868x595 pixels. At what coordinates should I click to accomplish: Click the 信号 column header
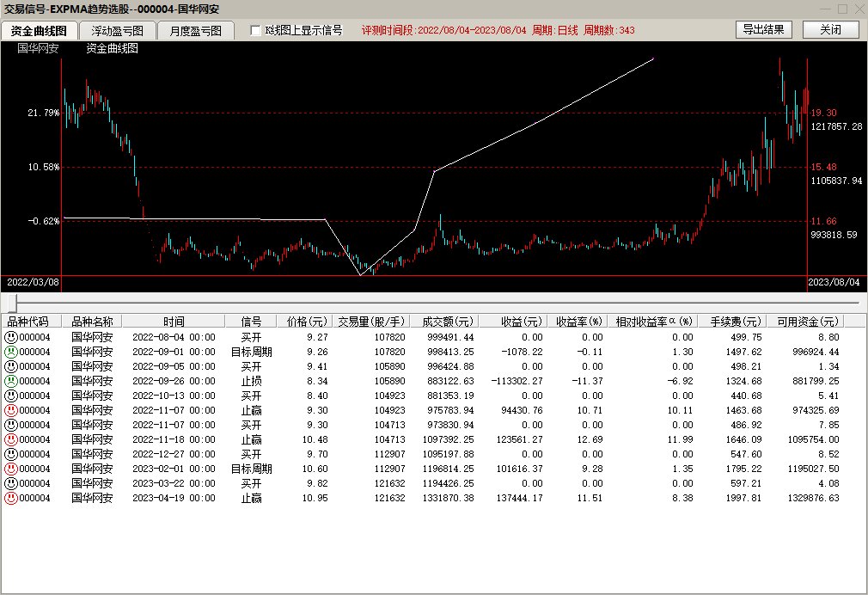(x=251, y=322)
